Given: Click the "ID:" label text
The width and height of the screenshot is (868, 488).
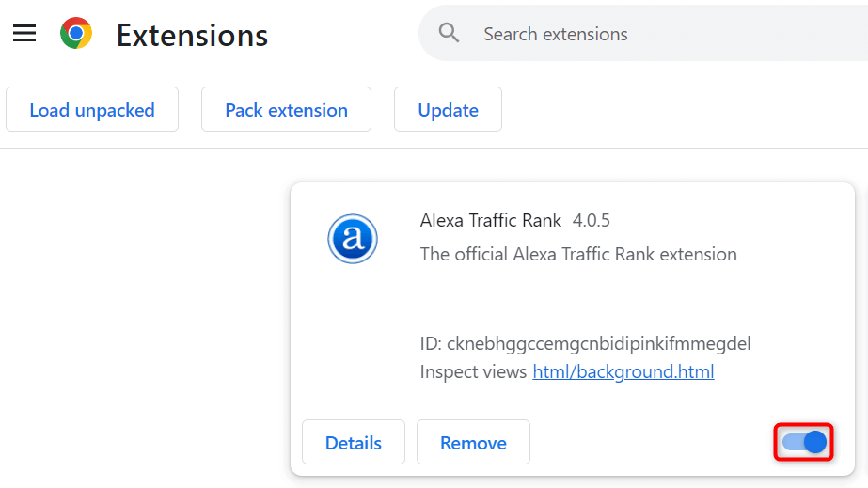Looking at the screenshot, I should click(431, 343).
